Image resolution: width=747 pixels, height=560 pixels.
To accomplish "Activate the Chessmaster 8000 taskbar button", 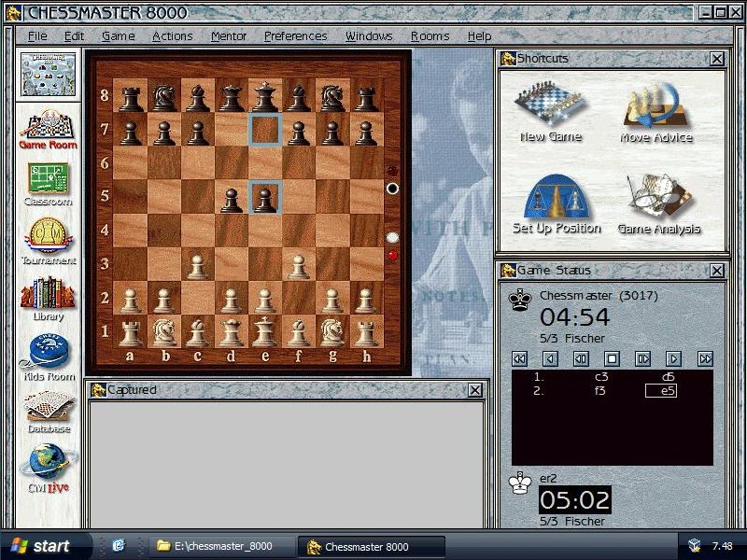I will click(x=364, y=547).
